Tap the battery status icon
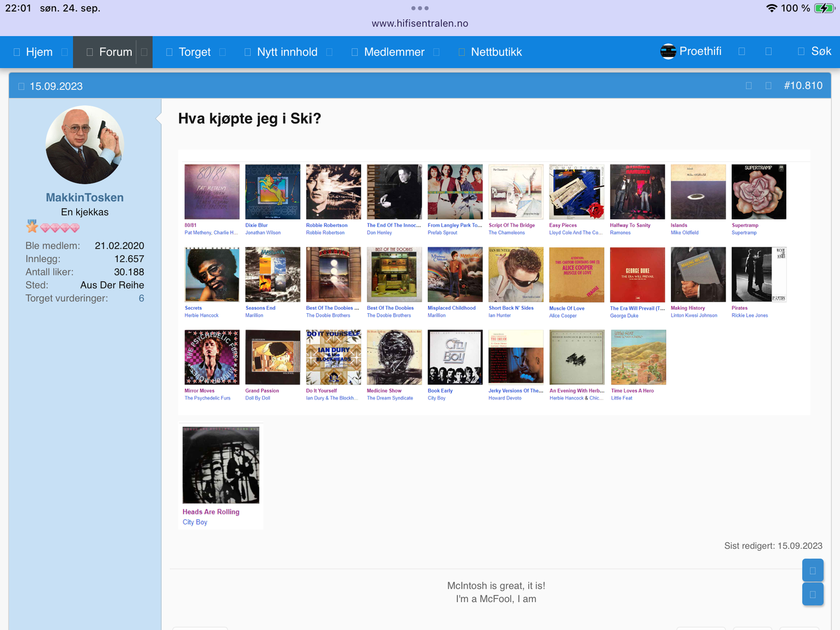840x630 pixels. coord(825,8)
